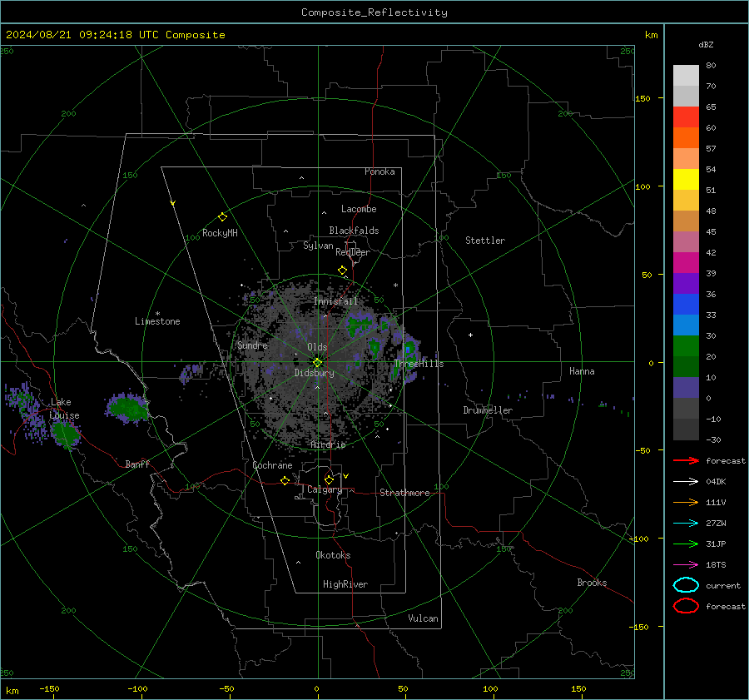Click the Blackfalds town label
Image resolution: width=749 pixels, height=700 pixels.
(x=354, y=231)
